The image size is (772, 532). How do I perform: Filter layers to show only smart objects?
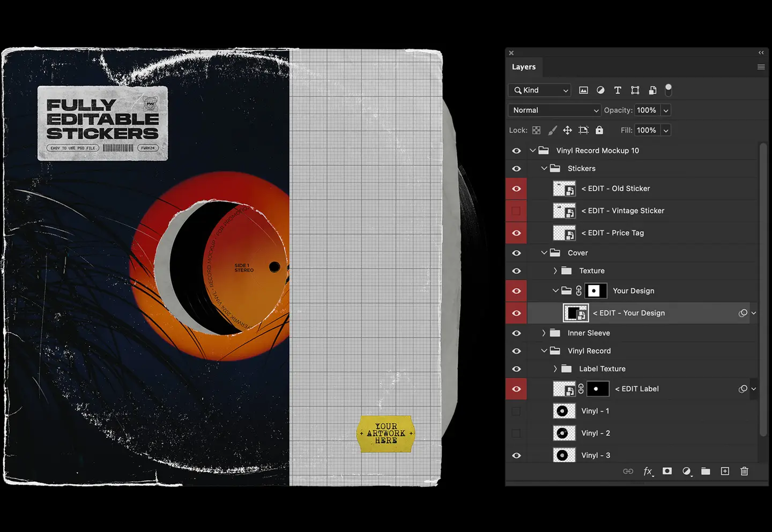point(652,90)
